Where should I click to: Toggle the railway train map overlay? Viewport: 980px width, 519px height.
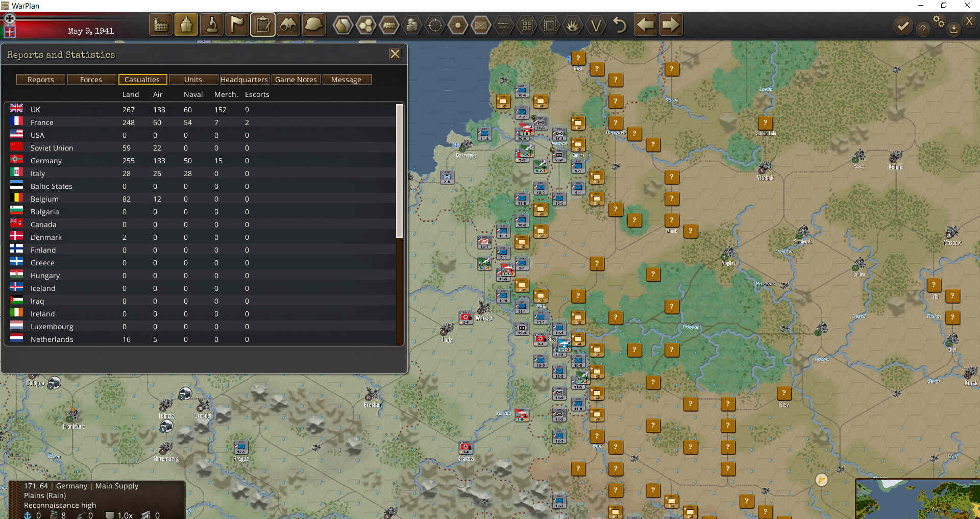[x=389, y=25]
